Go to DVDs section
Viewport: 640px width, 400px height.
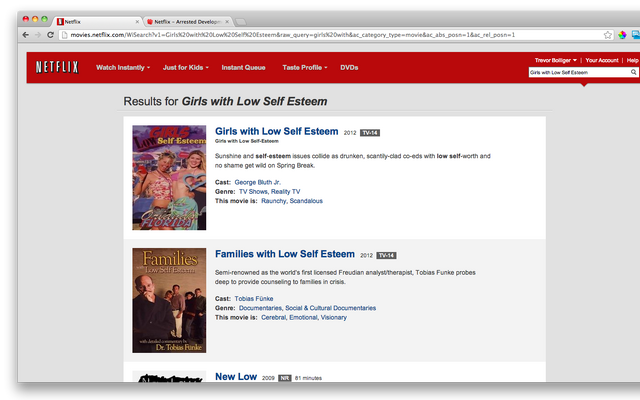(349, 68)
